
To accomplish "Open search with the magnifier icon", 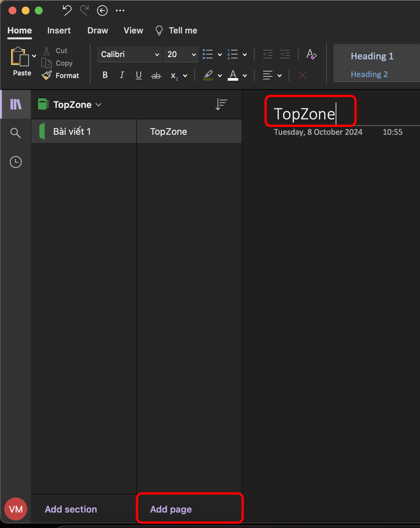I will [16, 133].
